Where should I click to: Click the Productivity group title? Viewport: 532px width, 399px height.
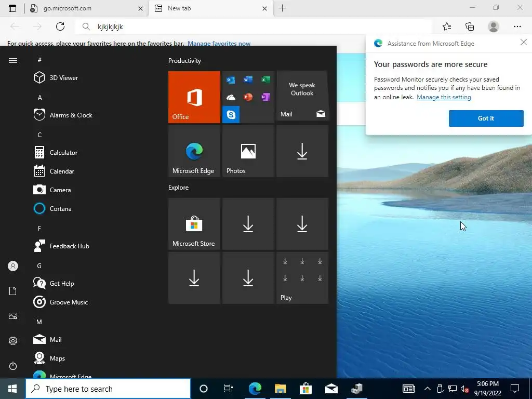click(x=184, y=61)
